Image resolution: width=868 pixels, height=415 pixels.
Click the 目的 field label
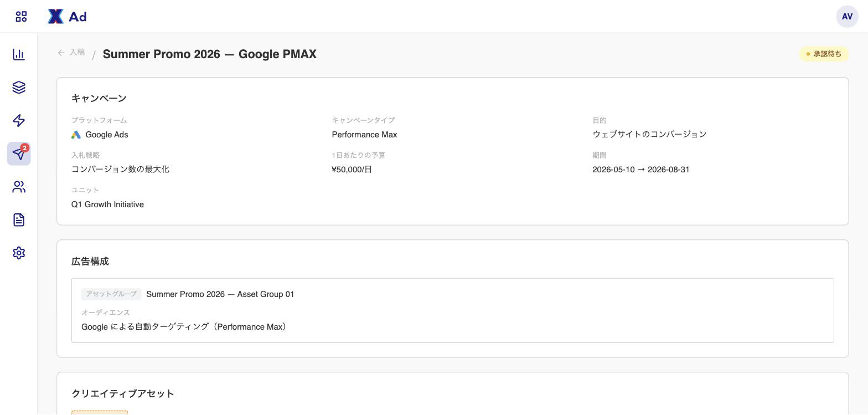tap(600, 120)
